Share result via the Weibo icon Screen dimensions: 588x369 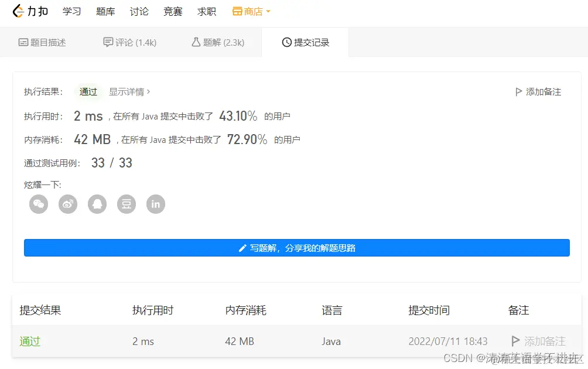point(68,204)
